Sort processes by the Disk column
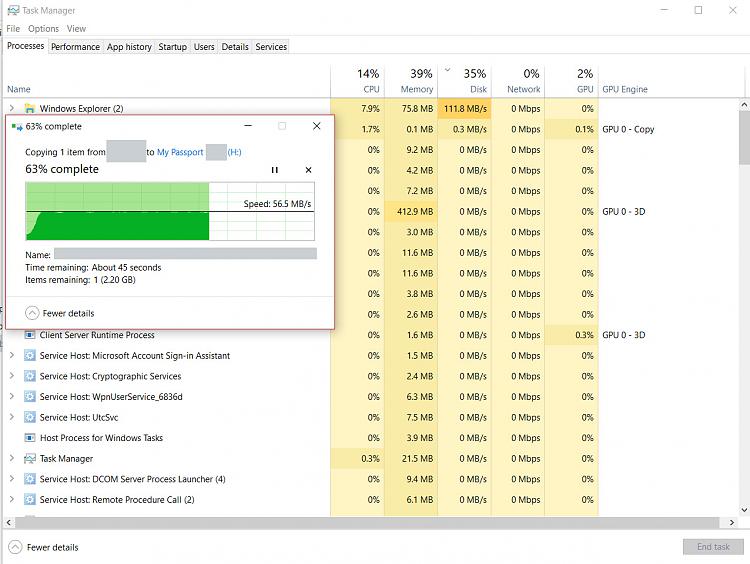Screen dimensions: 750x564 [464, 81]
